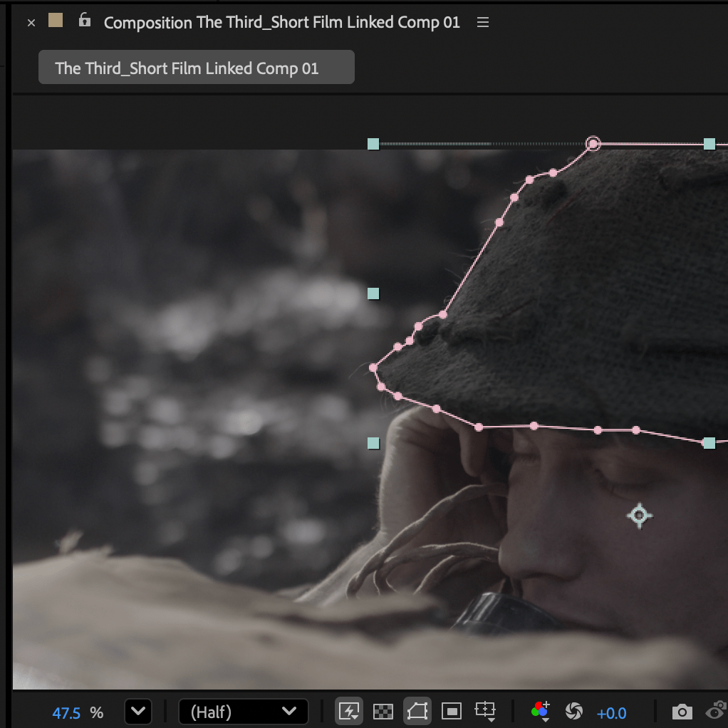
Task: Select the circled first mask vertex atop hat
Action: 593,144
